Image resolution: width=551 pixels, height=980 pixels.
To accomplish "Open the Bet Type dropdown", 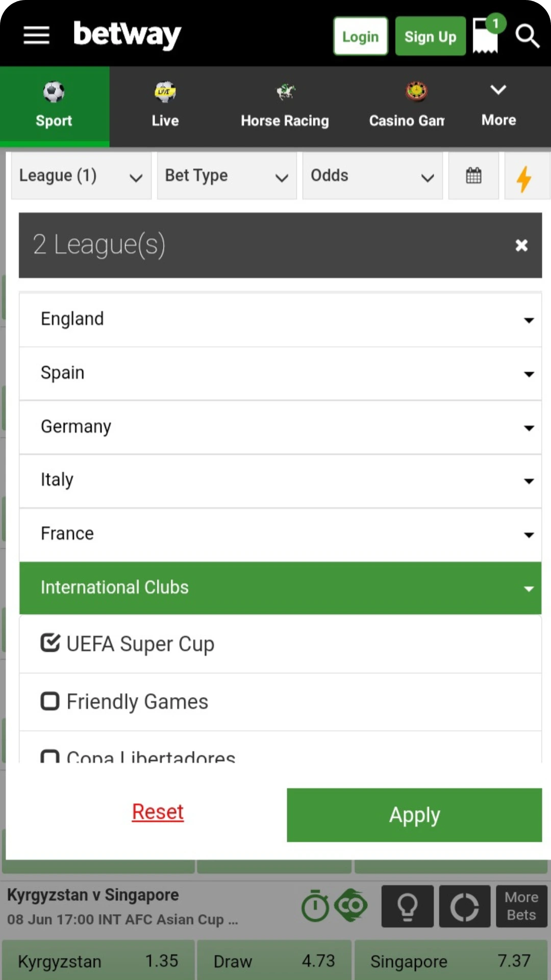I will coord(226,176).
